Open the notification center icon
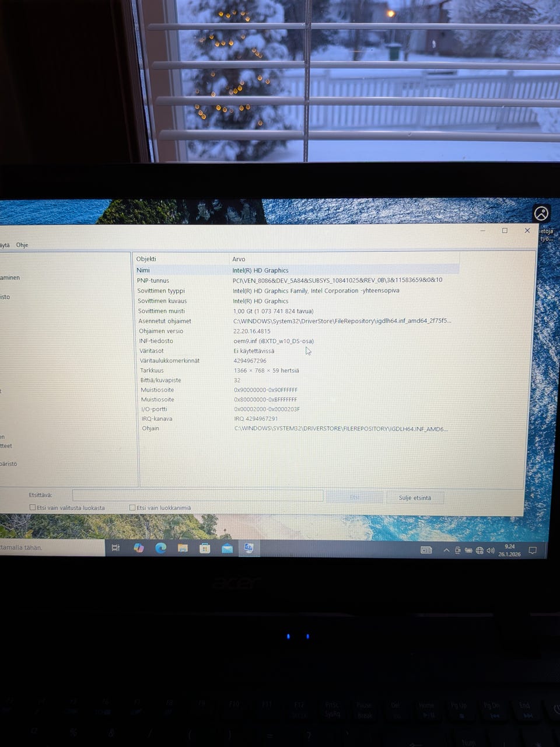Image resolution: width=560 pixels, height=747 pixels. click(532, 550)
